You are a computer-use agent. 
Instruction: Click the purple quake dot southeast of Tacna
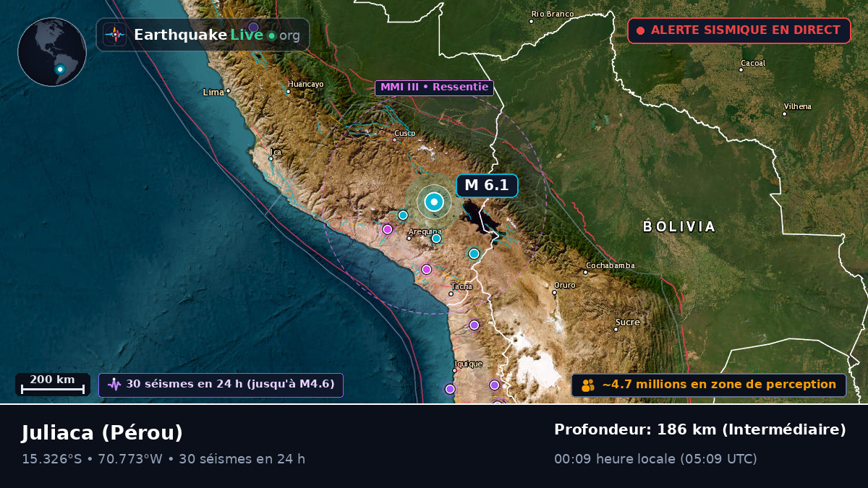coord(474,325)
